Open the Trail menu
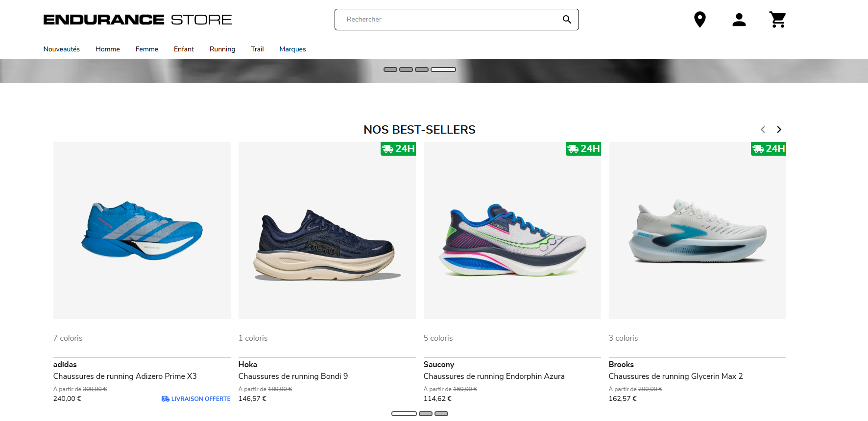 click(x=258, y=49)
